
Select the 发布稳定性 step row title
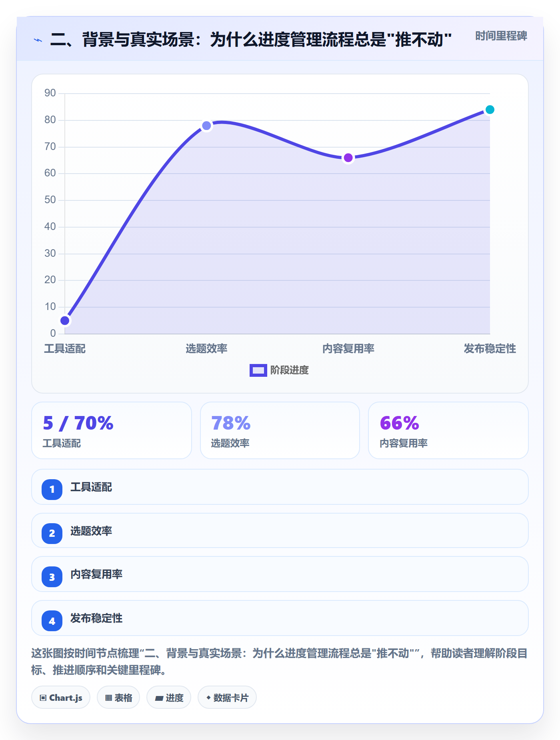(x=96, y=618)
